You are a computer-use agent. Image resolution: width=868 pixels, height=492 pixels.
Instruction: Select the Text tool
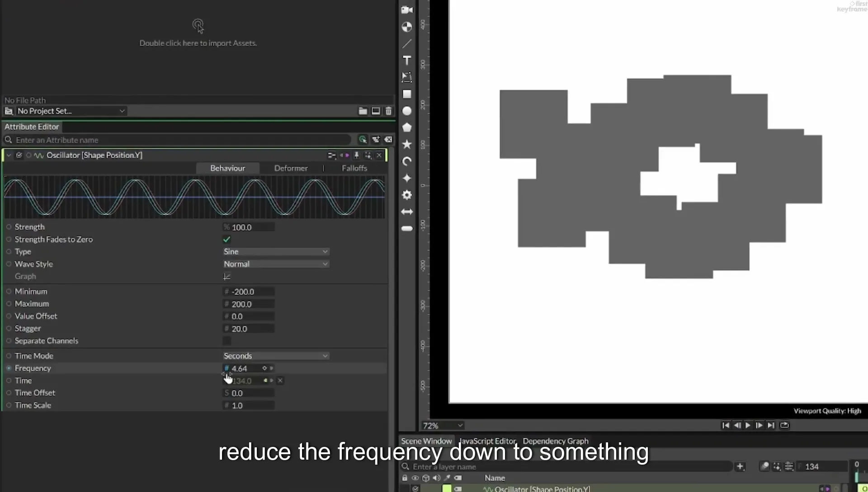(407, 60)
